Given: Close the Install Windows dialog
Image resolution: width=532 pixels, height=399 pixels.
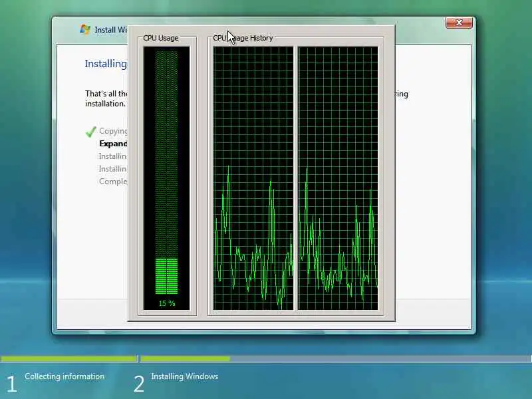Looking at the screenshot, I should (459, 23).
